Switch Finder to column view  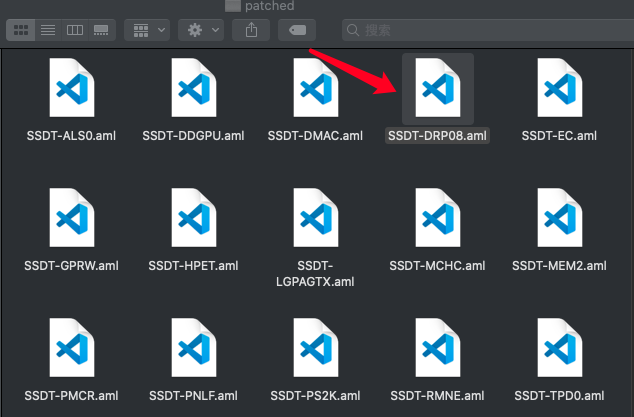(x=75, y=30)
